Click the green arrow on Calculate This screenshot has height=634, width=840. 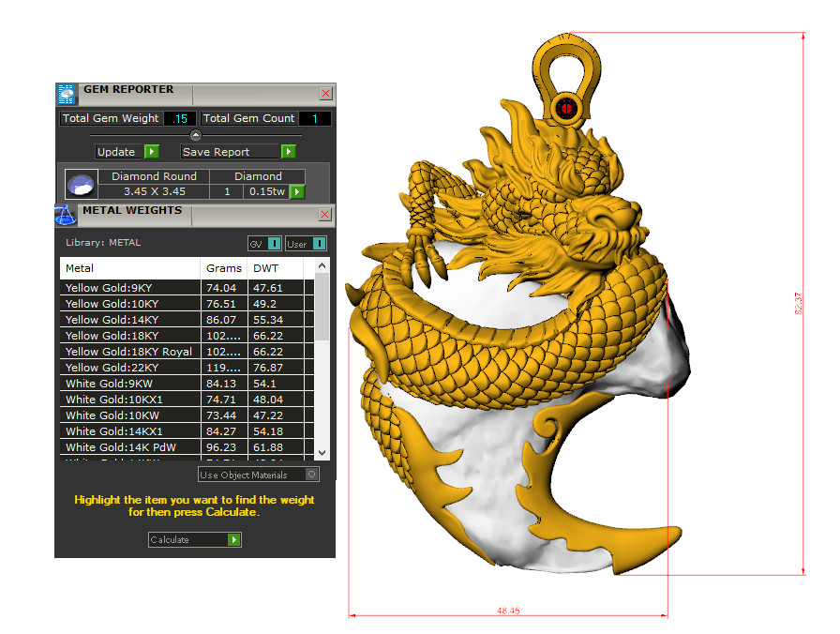pyautogui.click(x=234, y=539)
